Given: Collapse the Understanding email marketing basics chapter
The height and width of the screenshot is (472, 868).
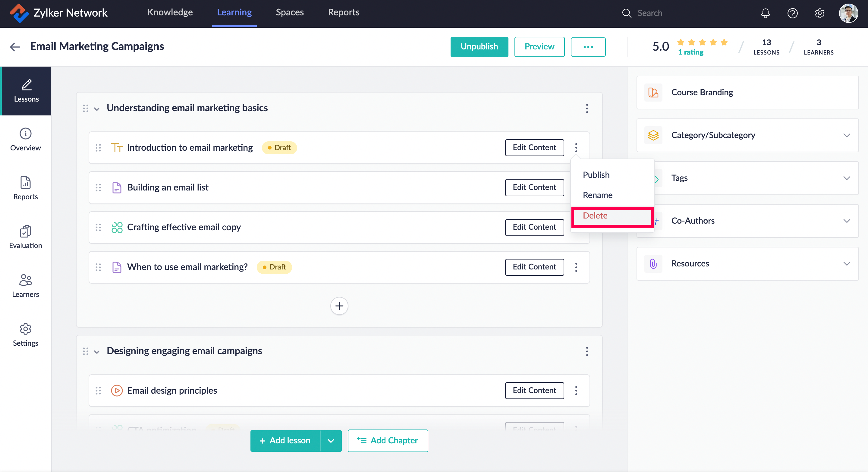Looking at the screenshot, I should pos(97,109).
